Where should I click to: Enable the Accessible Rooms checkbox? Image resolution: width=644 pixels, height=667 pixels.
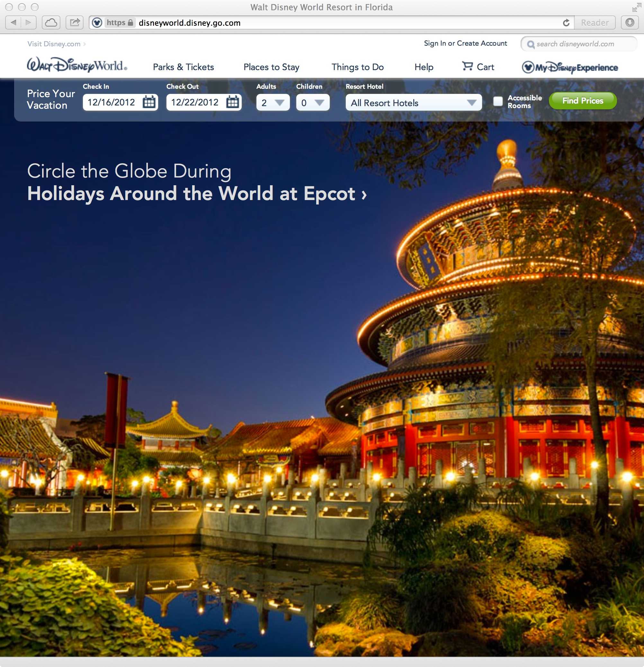click(498, 101)
